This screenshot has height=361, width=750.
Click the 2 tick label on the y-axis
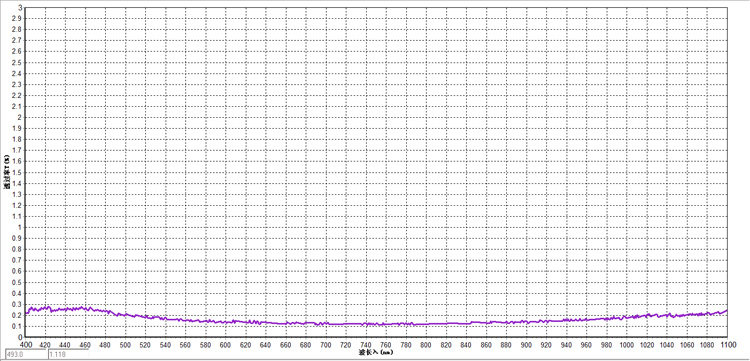coord(20,118)
